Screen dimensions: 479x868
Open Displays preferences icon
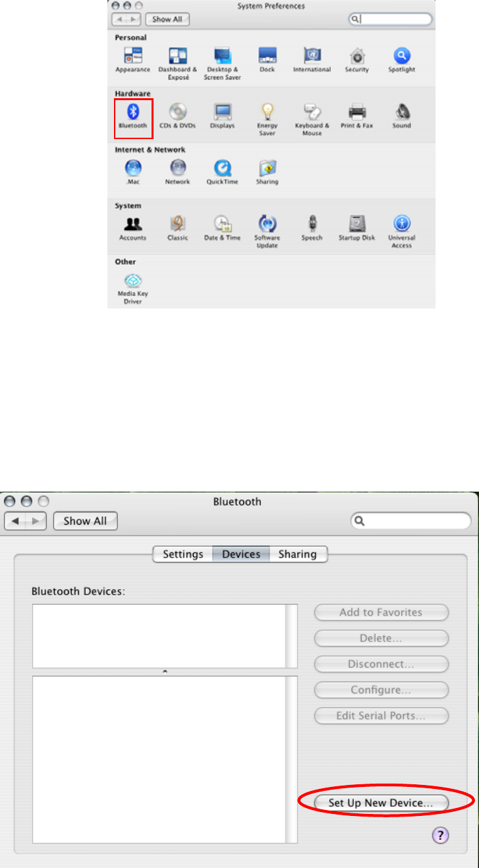coord(222,115)
